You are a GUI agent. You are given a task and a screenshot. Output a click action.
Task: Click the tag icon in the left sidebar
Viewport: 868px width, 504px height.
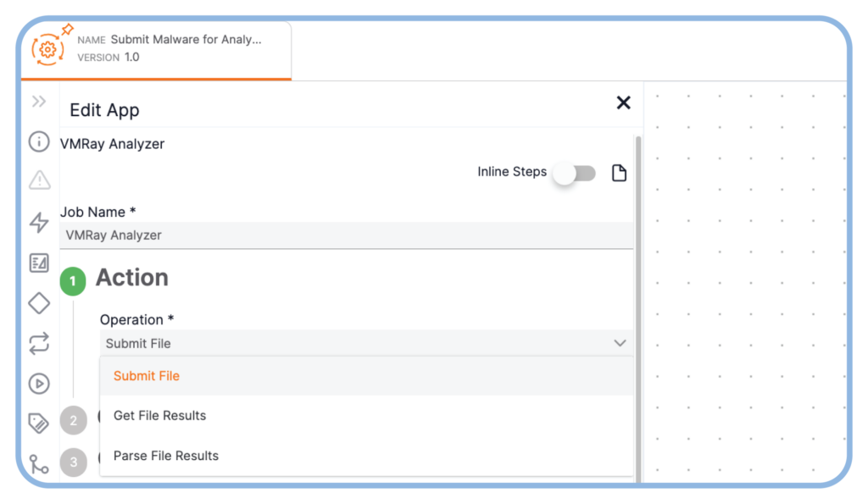(x=39, y=421)
